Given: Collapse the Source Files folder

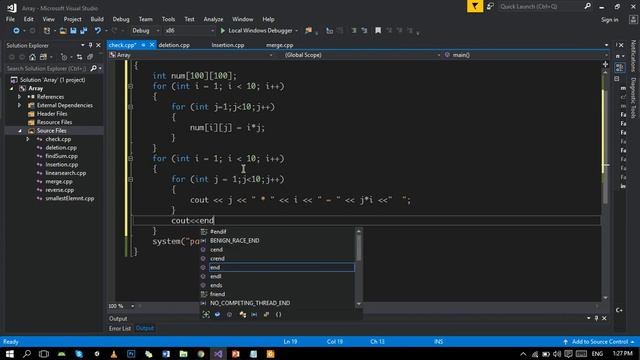Looking at the screenshot, I should coord(20,131).
